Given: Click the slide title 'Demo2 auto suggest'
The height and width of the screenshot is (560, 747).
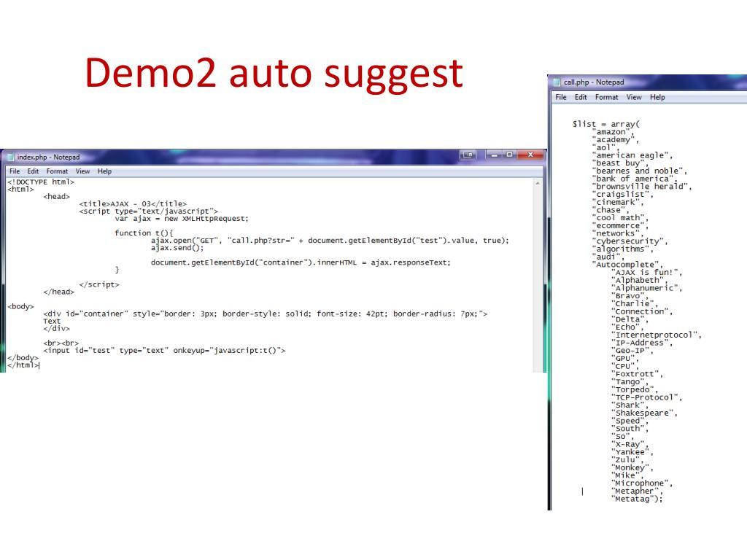Looking at the screenshot, I should pos(274,73).
